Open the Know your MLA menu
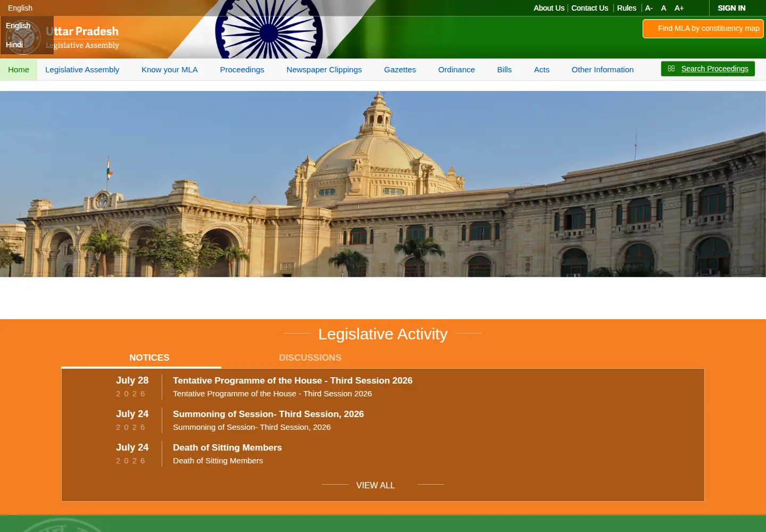The height and width of the screenshot is (532, 766). [x=170, y=70]
